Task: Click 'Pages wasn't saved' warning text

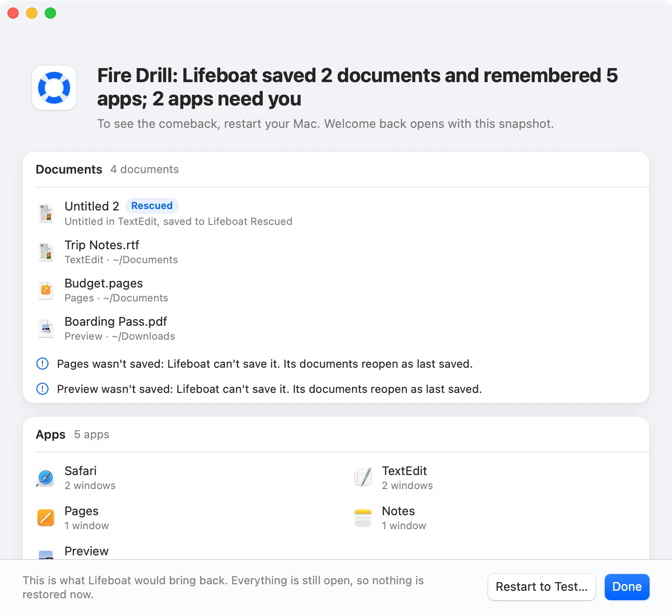Action: tap(265, 364)
